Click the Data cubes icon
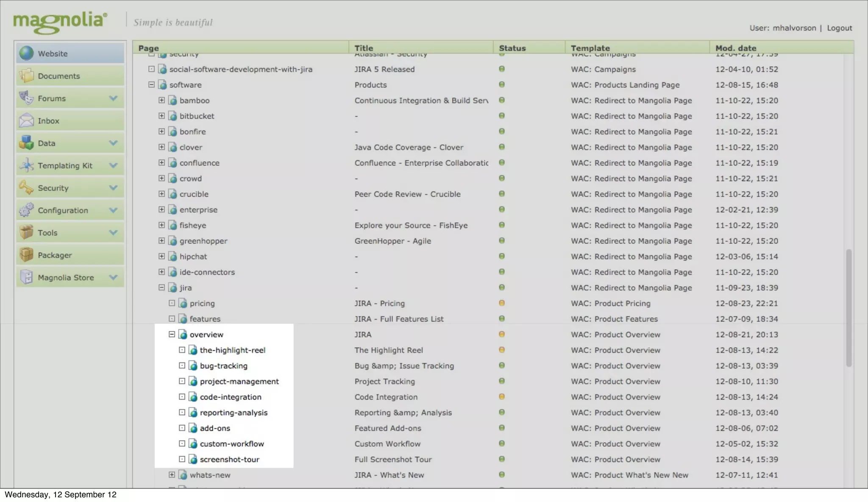Viewport: 868px width, 502px height. (26, 143)
